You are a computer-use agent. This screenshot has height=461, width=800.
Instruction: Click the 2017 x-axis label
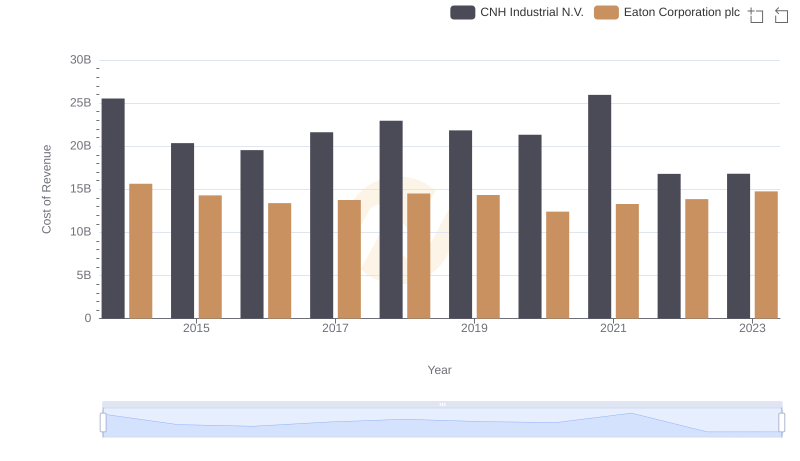tap(335, 328)
